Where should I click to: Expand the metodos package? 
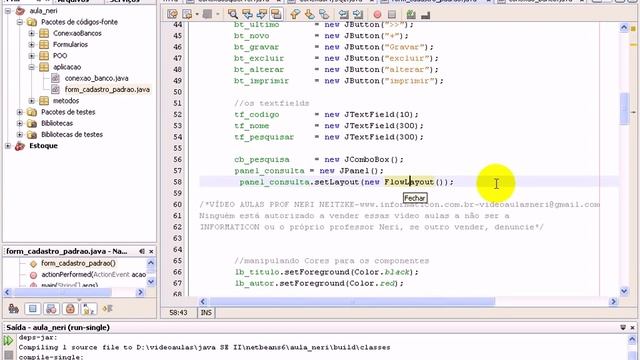point(31,100)
